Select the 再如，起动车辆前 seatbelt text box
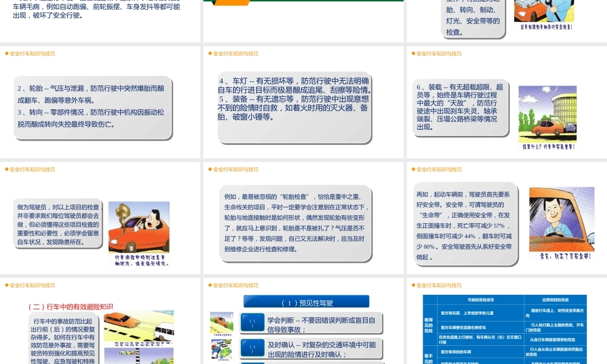The image size is (607, 364). coord(464,224)
